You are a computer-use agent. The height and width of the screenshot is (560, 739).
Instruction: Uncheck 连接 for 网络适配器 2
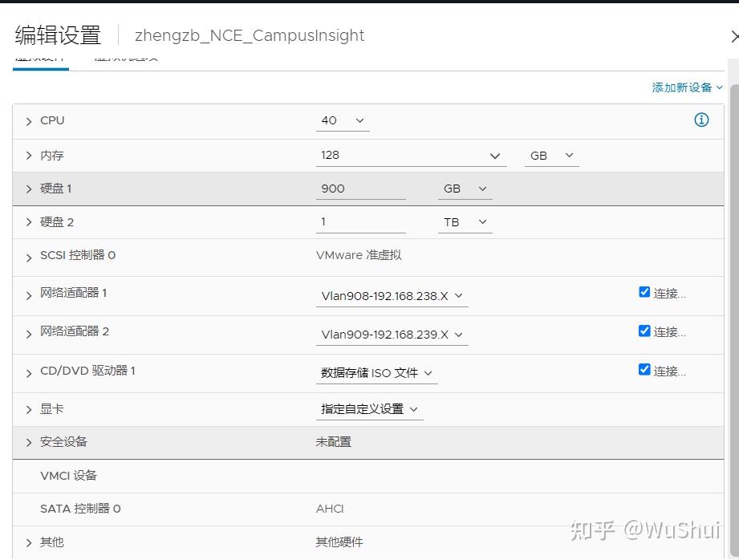(x=644, y=330)
